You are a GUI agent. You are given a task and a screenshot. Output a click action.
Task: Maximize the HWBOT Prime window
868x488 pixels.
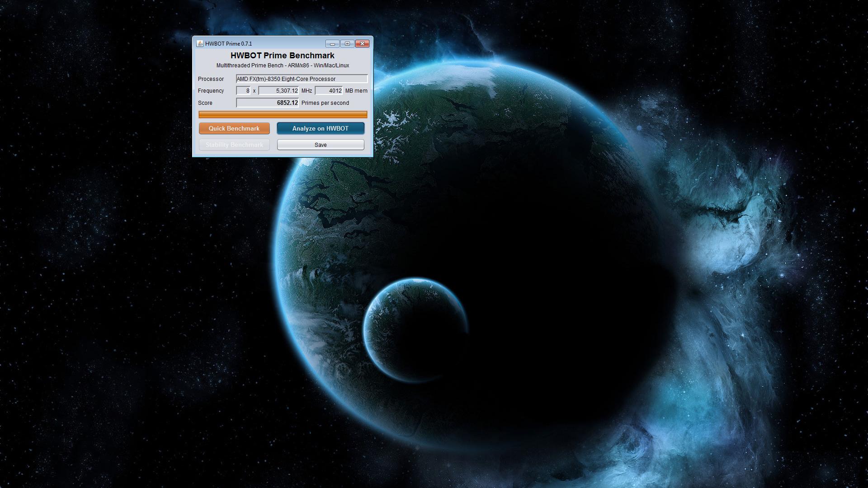pos(347,44)
